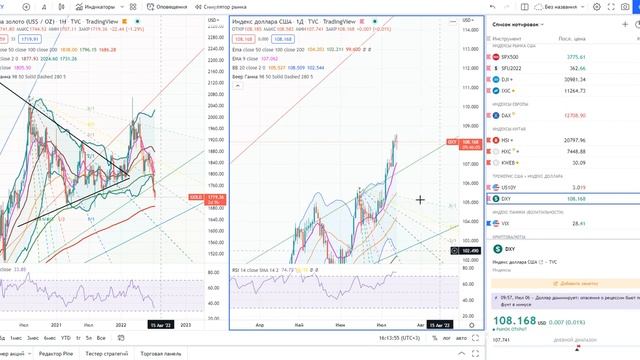
Task: Start Симулятор рынка replay mode
Action: click(x=221, y=7)
